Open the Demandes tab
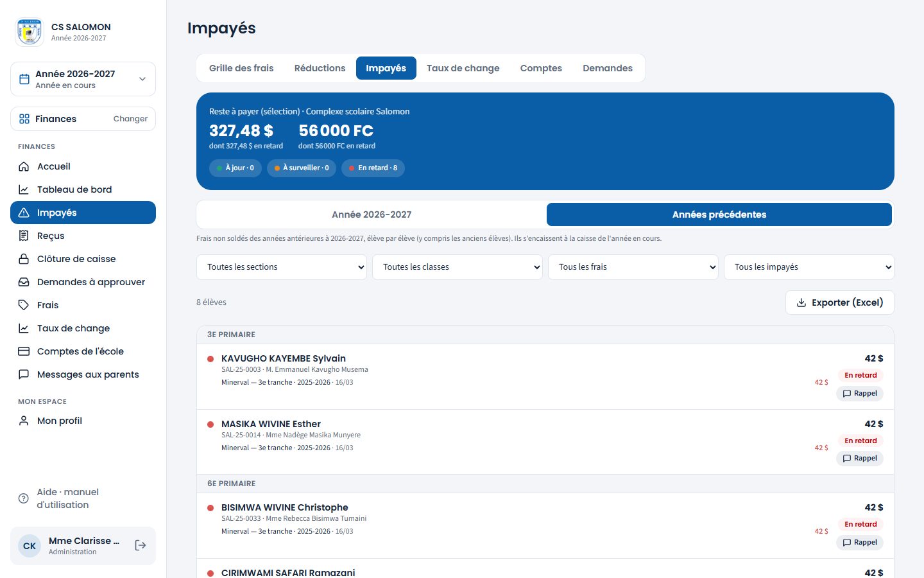This screenshot has height=578, width=924. (x=608, y=68)
